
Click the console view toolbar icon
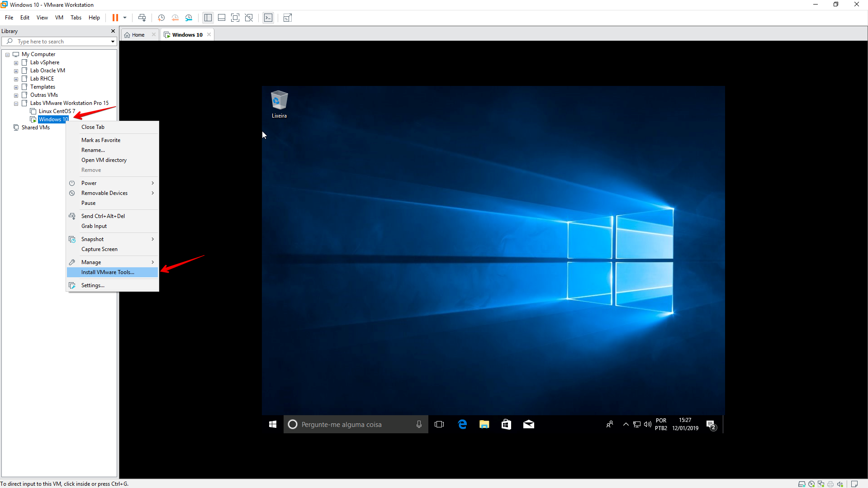pyautogui.click(x=268, y=18)
